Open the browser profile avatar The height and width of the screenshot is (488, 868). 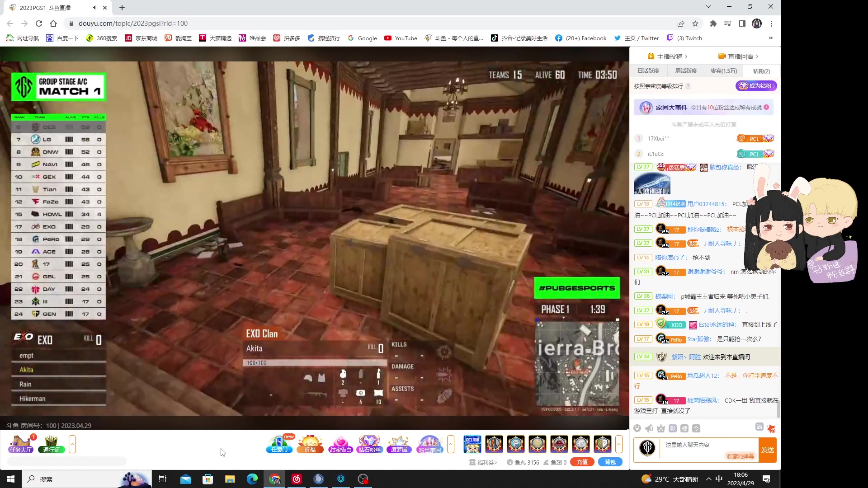coord(757,23)
